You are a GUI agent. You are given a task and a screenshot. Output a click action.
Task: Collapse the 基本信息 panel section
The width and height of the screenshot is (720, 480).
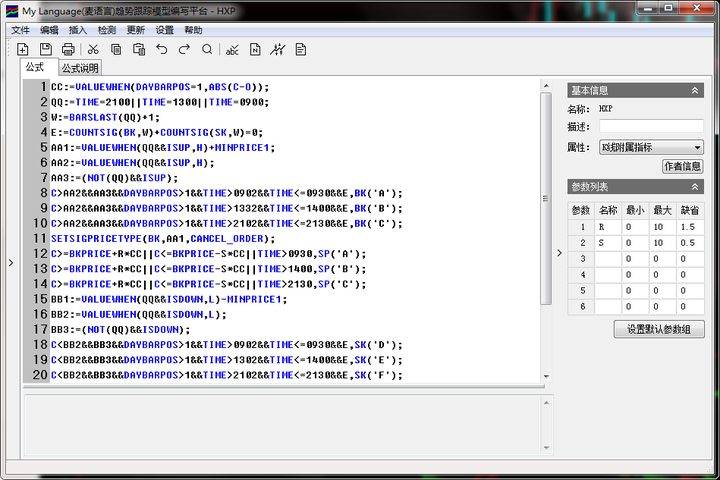click(x=695, y=90)
